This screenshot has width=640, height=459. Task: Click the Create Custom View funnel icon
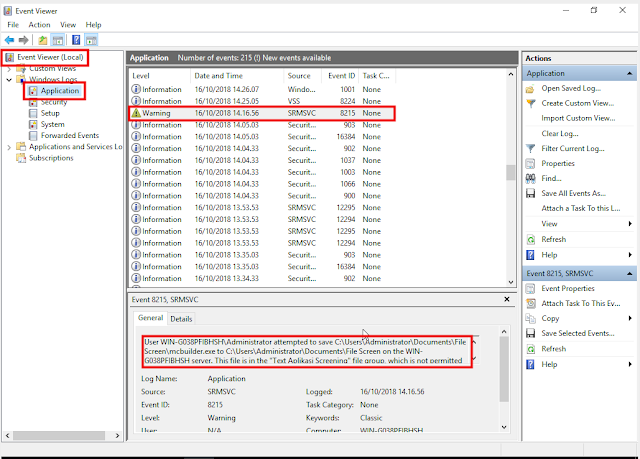point(530,103)
